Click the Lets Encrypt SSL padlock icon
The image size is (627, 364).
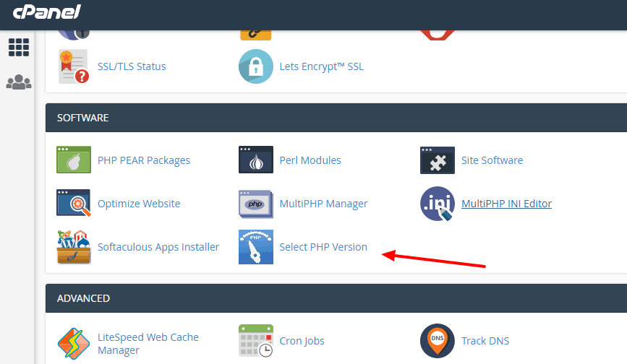point(256,66)
